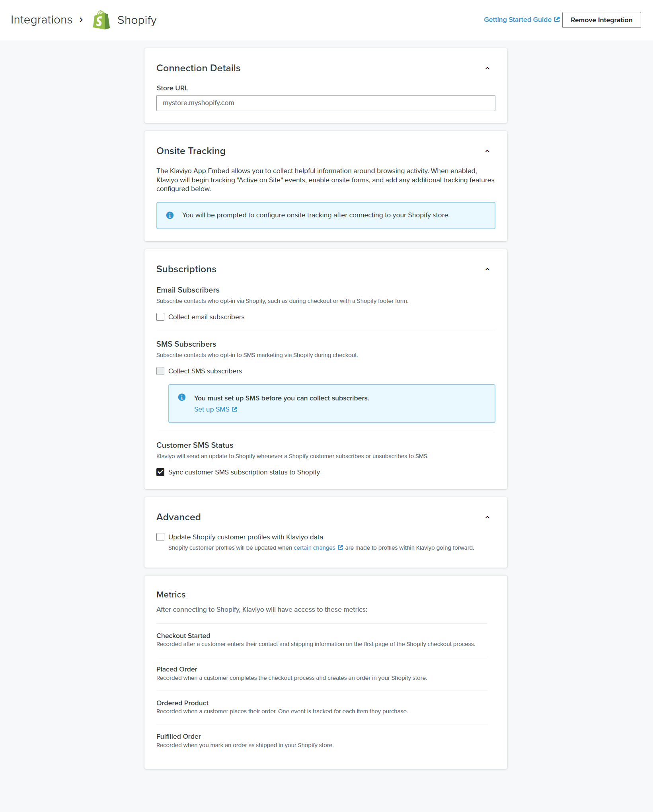Click the info icon in SMS setup notice
This screenshot has width=653, height=812.
[182, 397]
